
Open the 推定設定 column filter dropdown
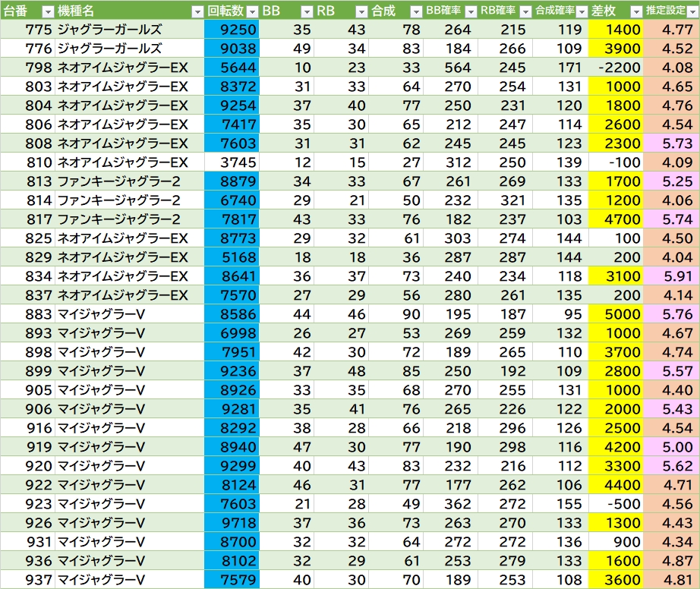(x=692, y=11)
